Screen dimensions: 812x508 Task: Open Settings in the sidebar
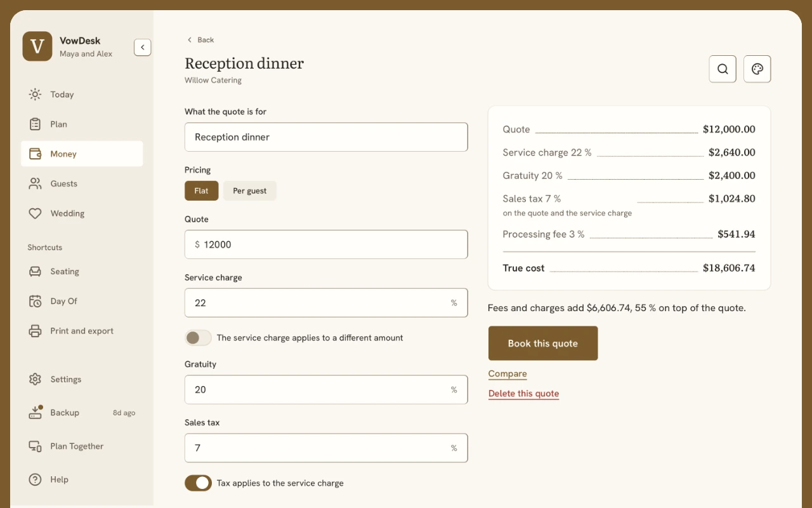pyautogui.click(x=82, y=379)
